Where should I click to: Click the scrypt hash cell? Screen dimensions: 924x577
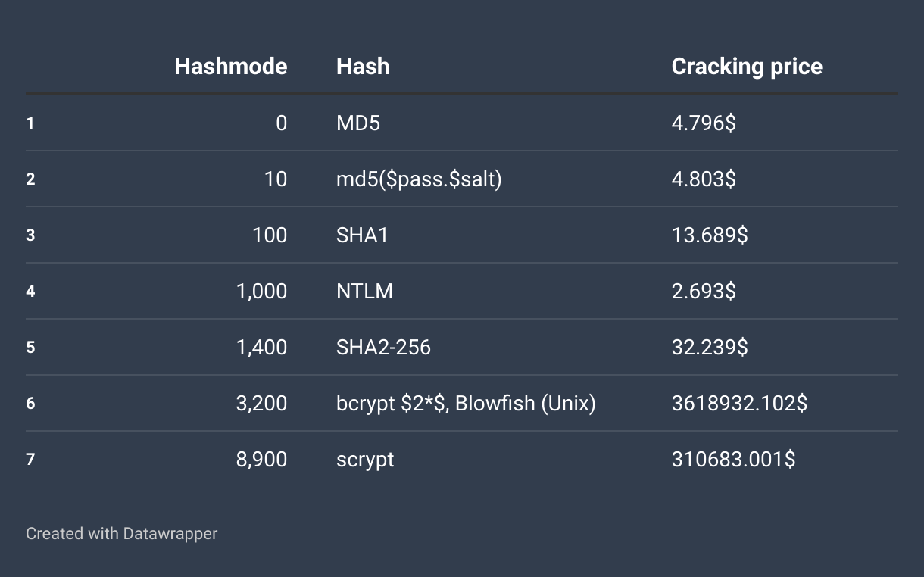365,459
